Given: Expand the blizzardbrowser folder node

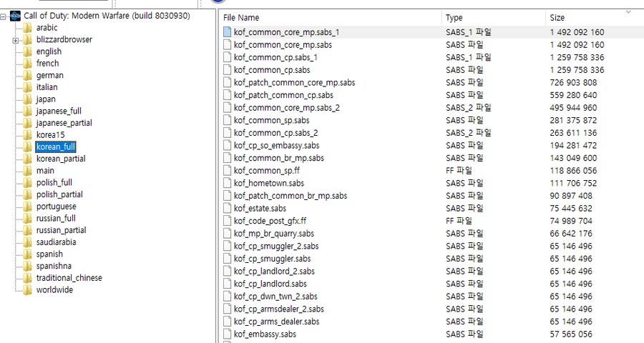Looking at the screenshot, I should (15, 40).
